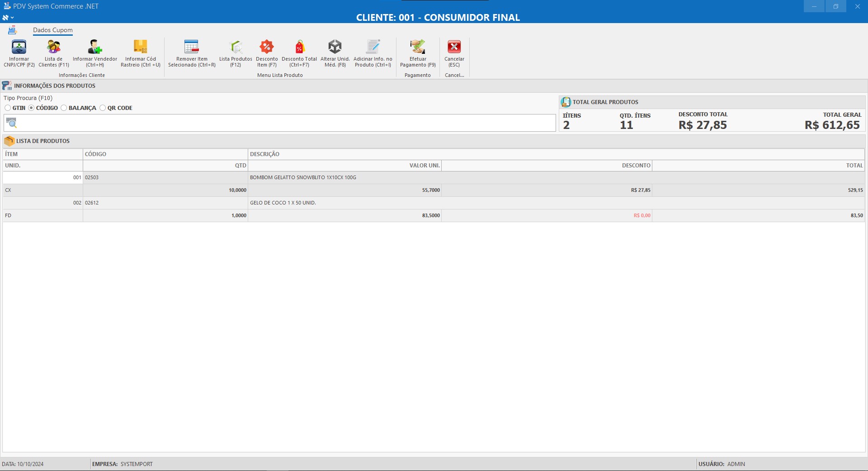Cancel the sale with Cancelar (ESC)
Viewport: 868px width, 471px height.
(x=454, y=47)
